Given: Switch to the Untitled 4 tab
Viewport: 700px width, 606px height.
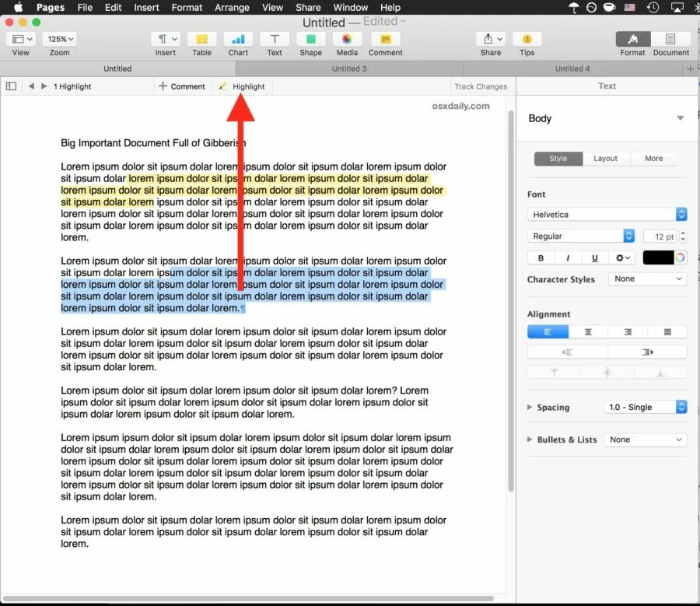Looking at the screenshot, I should point(572,68).
